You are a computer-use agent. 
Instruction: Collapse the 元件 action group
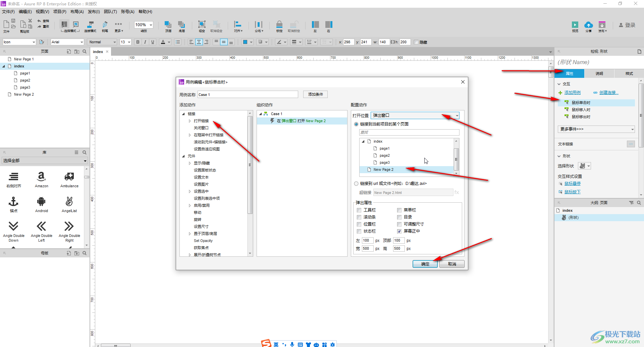coord(183,156)
